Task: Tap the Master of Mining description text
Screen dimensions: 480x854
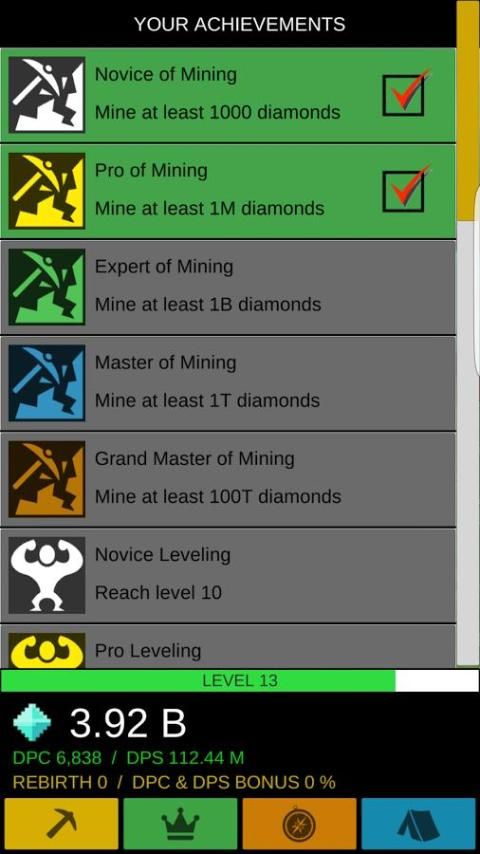Action: click(207, 400)
